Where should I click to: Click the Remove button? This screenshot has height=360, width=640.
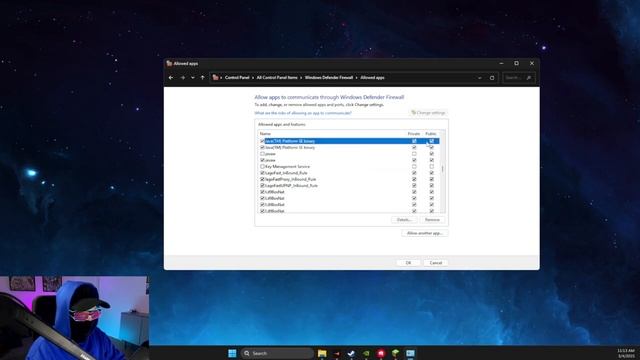coord(432,220)
